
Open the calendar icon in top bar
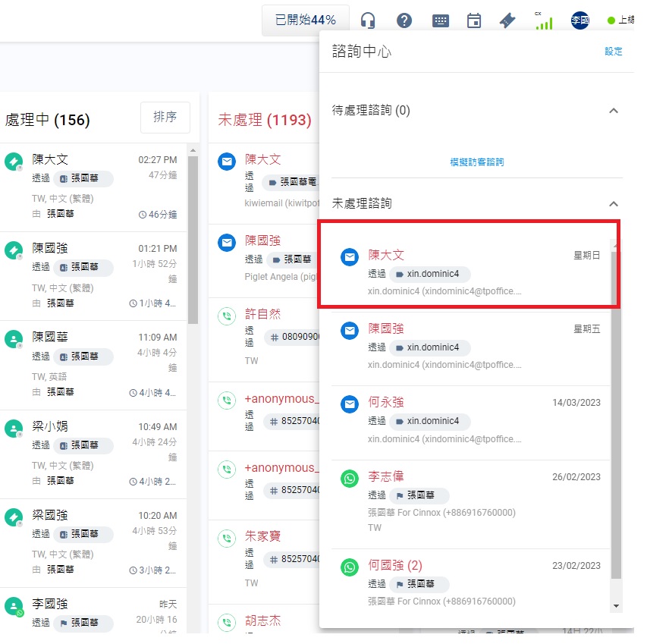(474, 20)
